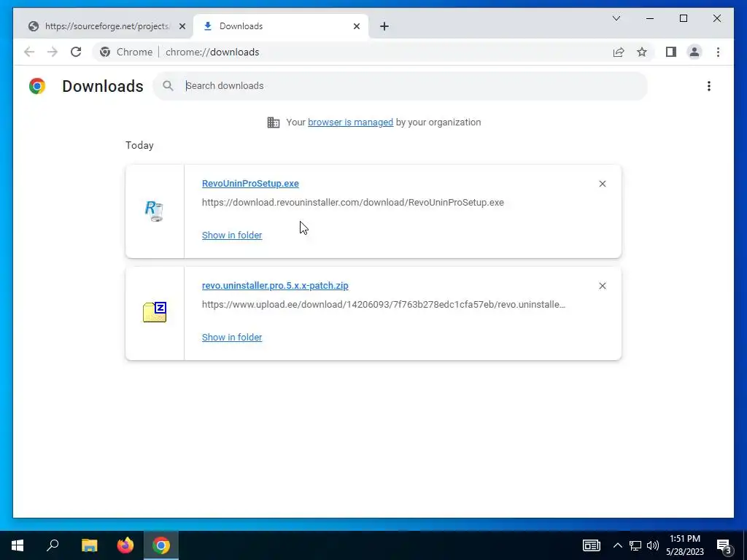Show the patch zip in folder

(x=232, y=337)
